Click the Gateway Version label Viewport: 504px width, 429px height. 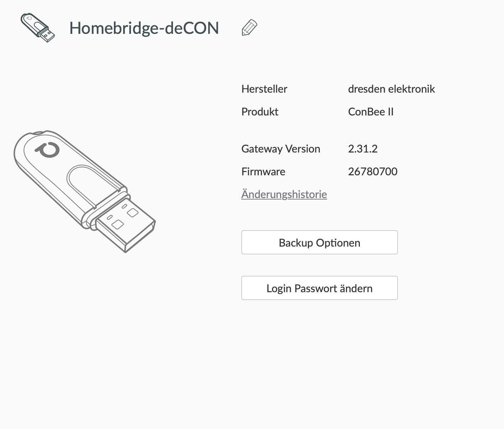(280, 149)
